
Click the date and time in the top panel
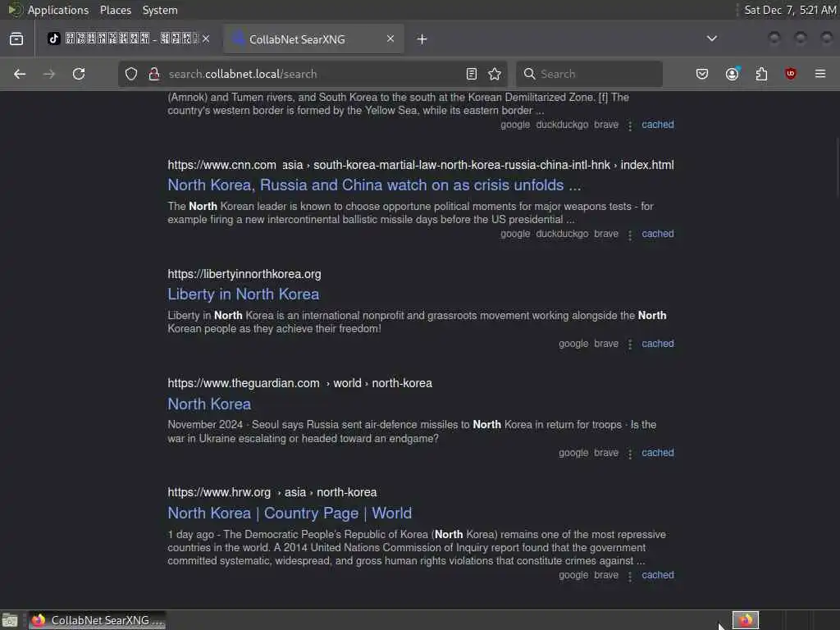pyautogui.click(x=790, y=10)
